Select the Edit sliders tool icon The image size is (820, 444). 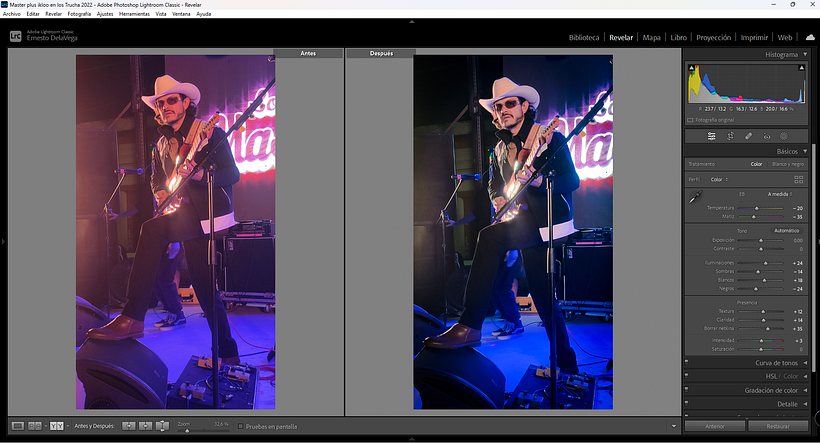(711, 136)
